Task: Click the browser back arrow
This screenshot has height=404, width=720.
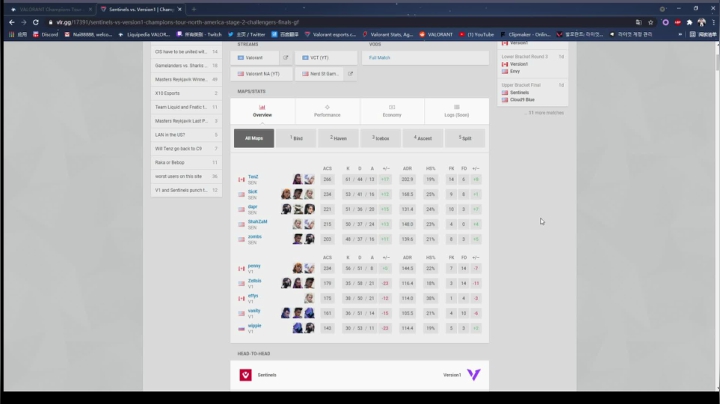Action: coord(12,22)
